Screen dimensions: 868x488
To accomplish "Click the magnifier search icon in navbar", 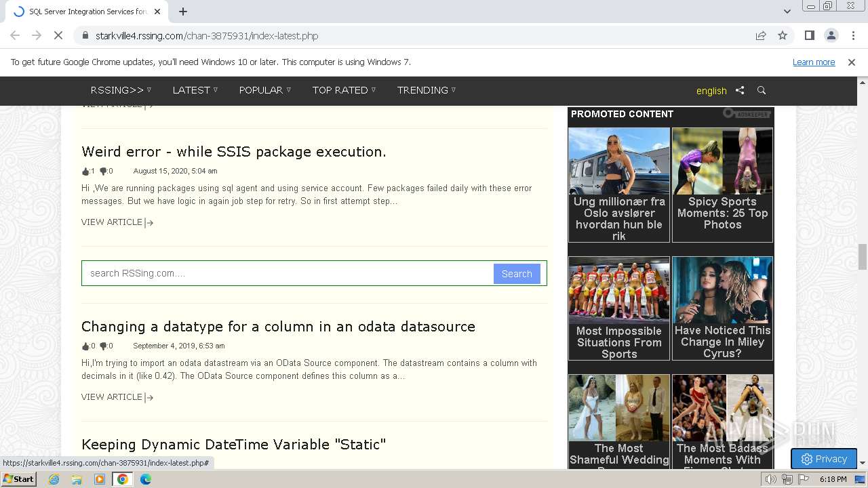I will pos(762,90).
